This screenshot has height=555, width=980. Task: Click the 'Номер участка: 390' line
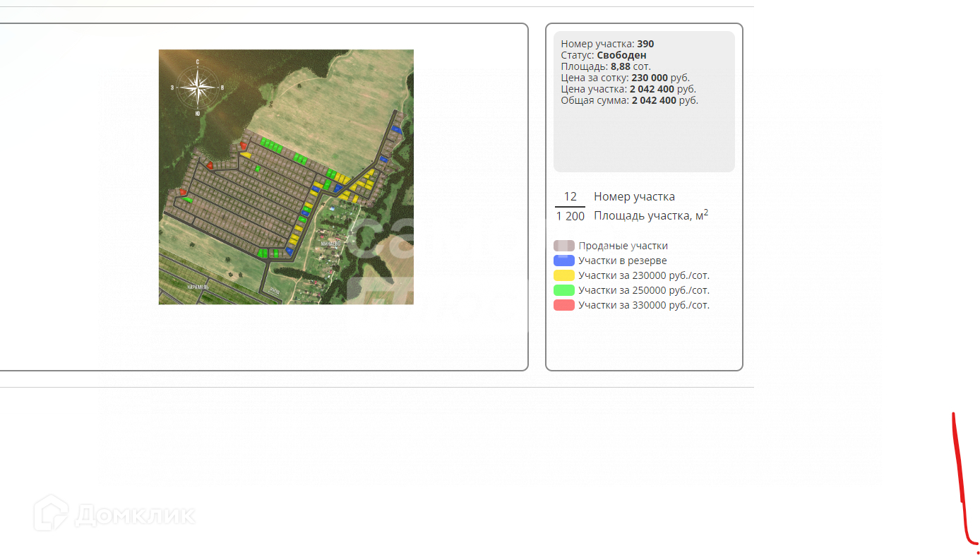[x=607, y=44]
